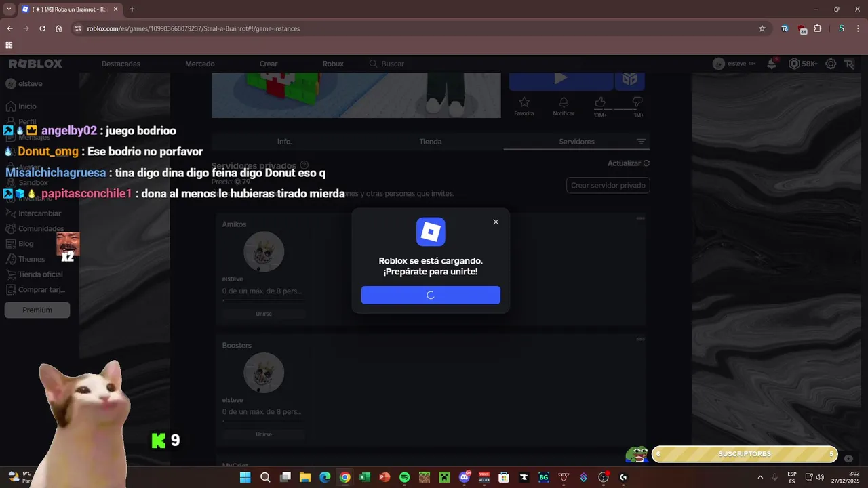This screenshot has height=488, width=868.
Task: Toggle Notificar bell for the game
Action: click(x=564, y=106)
